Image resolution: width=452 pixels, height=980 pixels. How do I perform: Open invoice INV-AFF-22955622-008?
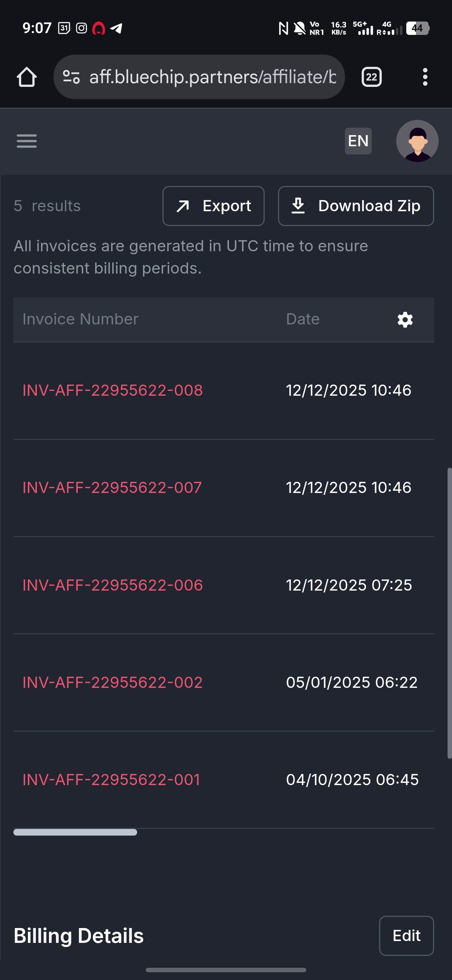click(112, 390)
